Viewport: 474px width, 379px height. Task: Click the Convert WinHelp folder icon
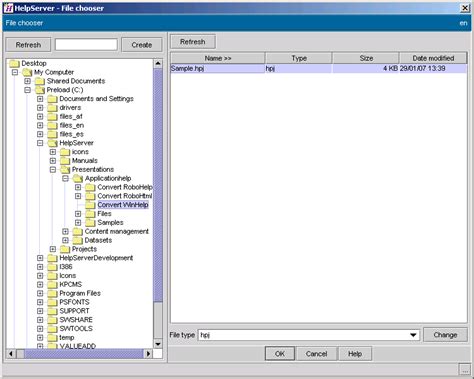pos(90,205)
